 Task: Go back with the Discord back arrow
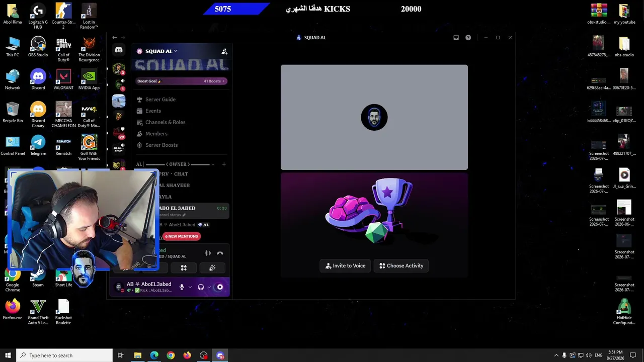click(115, 38)
